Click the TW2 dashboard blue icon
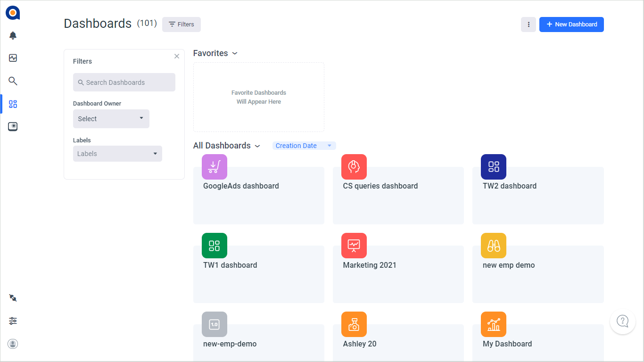Viewport: 644px width, 362px height. click(x=494, y=167)
